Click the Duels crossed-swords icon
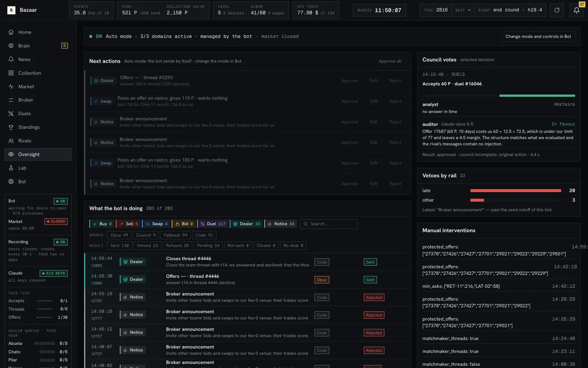Image resolution: width=588 pixels, height=368 pixels. [x=11, y=113]
